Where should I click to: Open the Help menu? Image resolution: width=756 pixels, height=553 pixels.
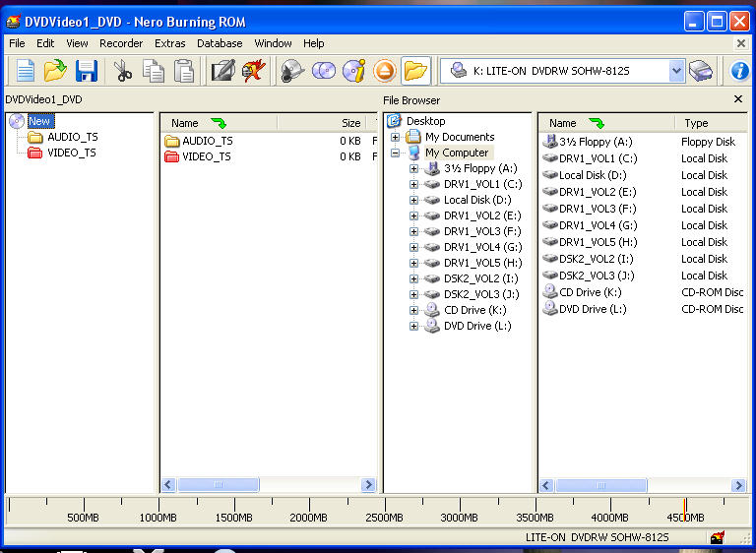point(313,43)
